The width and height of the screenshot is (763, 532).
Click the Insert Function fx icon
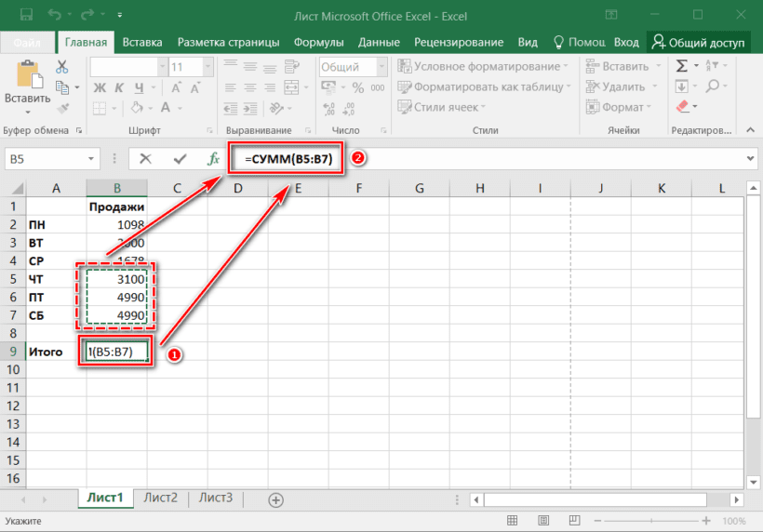click(213, 159)
